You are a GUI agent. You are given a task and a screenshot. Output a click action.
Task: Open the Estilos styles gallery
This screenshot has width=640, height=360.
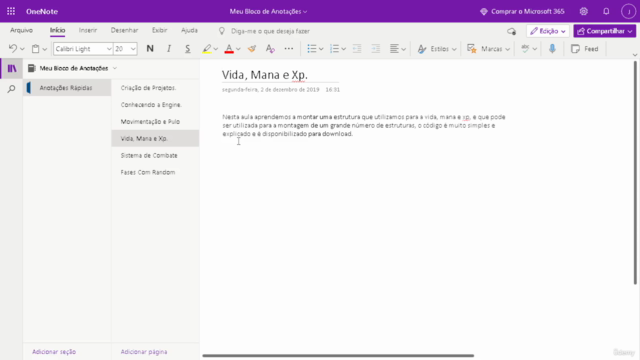tap(436, 49)
